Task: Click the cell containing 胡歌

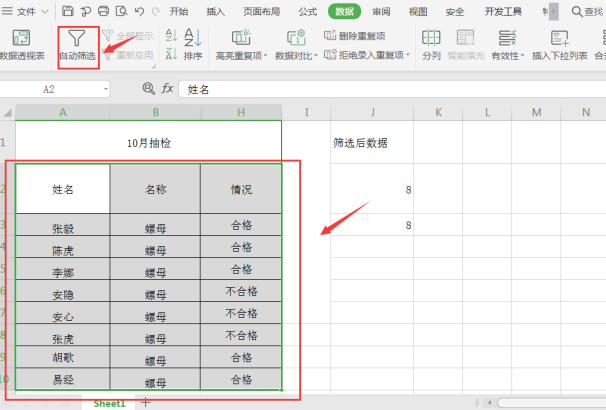Action: (63, 357)
